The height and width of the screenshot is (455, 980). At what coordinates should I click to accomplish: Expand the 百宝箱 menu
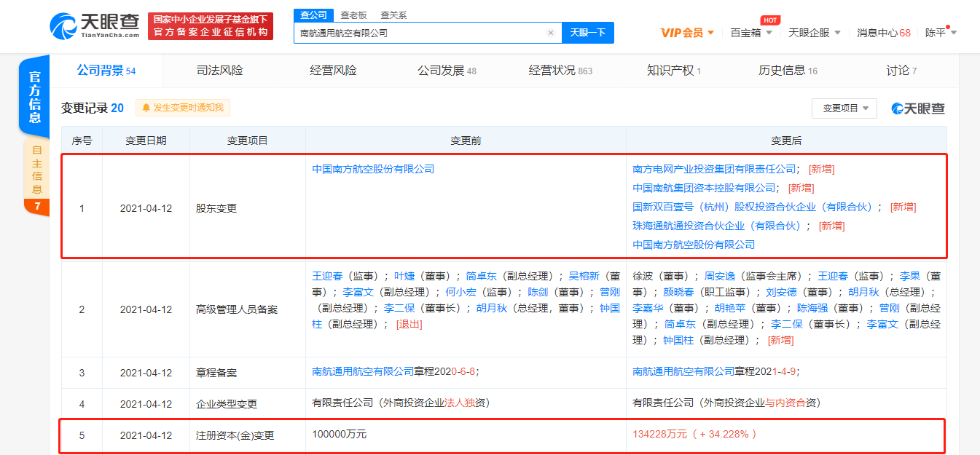[x=751, y=33]
